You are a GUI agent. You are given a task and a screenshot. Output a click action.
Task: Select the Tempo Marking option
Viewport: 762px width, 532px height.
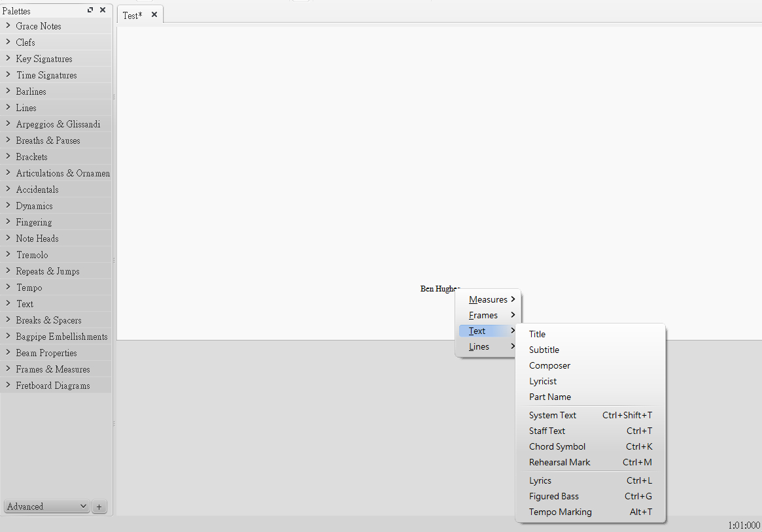click(x=560, y=512)
